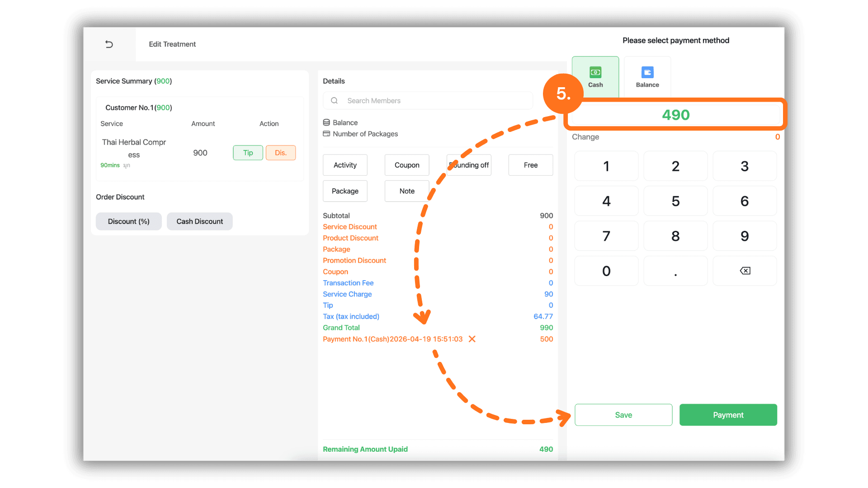Viewport: 868px width, 488px height.
Task: Tap keypad digit 5
Action: (675, 201)
